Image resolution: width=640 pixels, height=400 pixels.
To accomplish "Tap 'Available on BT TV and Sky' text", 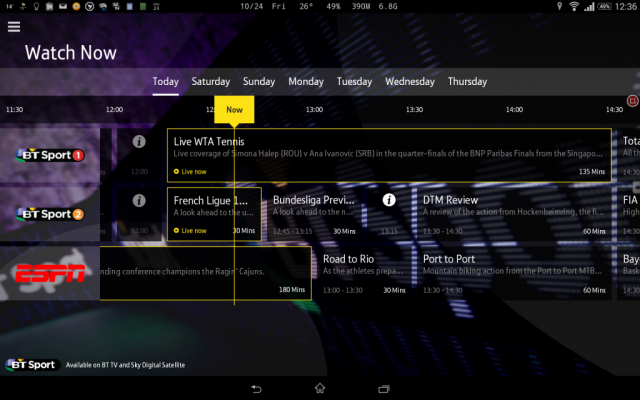I will click(x=125, y=365).
